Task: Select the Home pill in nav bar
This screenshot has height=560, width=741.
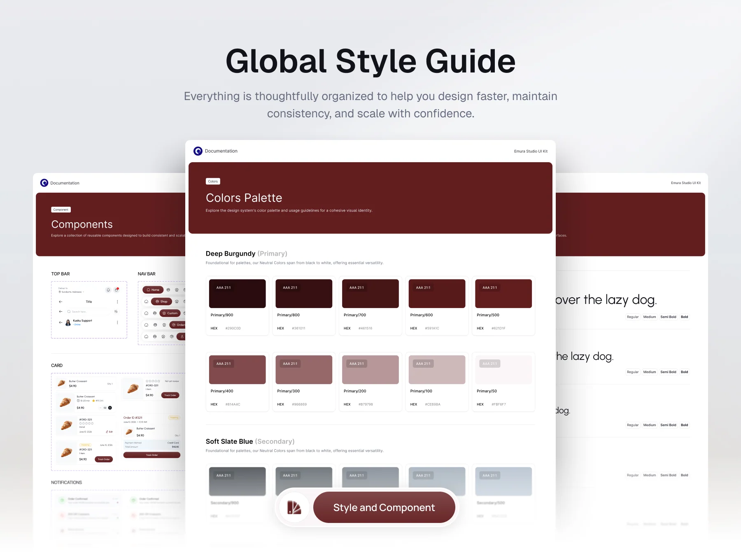Action: (153, 290)
